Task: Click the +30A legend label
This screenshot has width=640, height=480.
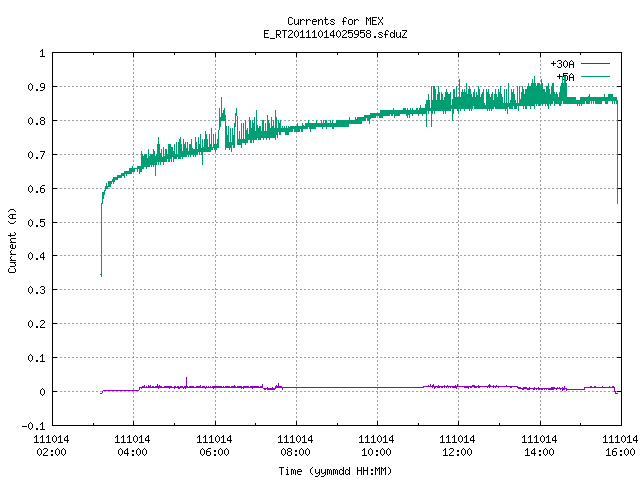Action: click(x=562, y=64)
